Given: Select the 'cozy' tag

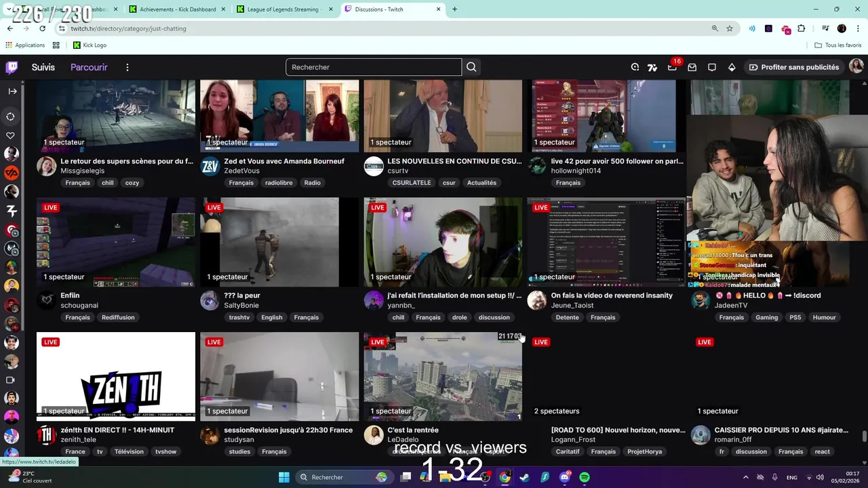Looking at the screenshot, I should point(132,183).
